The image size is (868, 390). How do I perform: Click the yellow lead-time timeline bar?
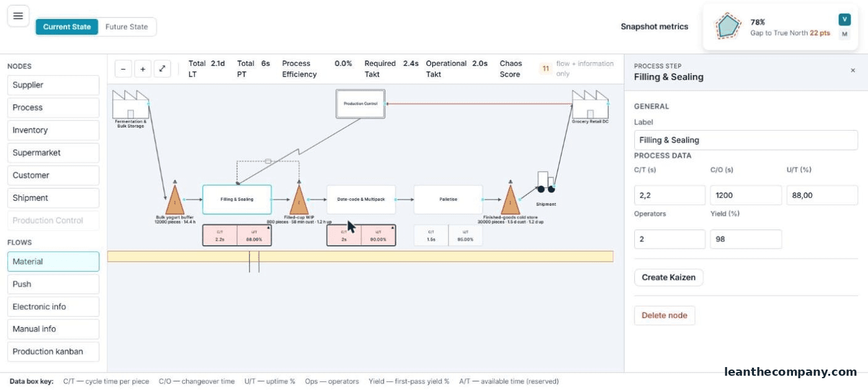coord(360,256)
